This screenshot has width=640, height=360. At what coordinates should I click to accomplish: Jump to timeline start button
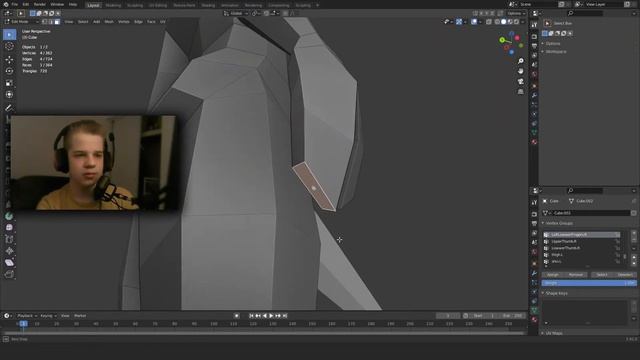251,316
